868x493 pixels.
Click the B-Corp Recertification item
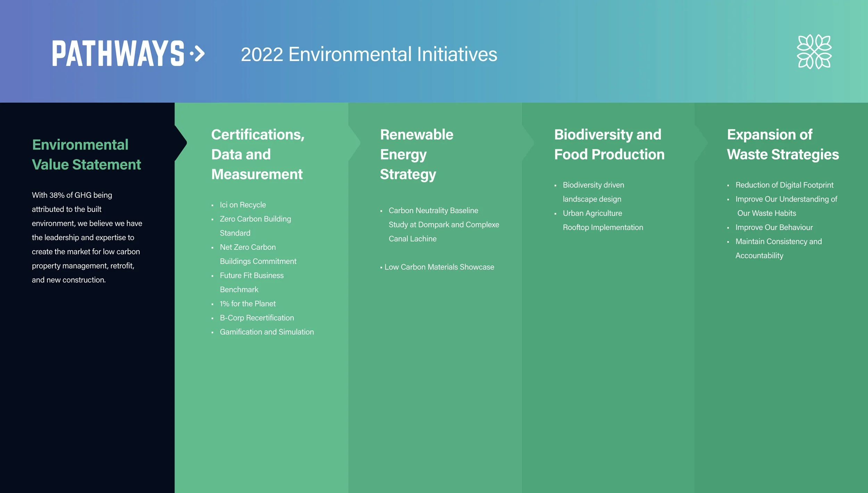pyautogui.click(x=257, y=318)
